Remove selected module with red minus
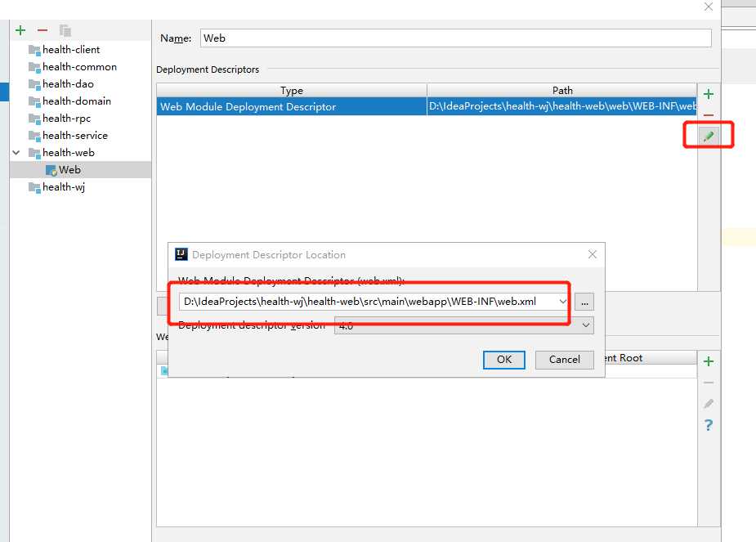Viewport: 756px width, 542px height. (42, 30)
